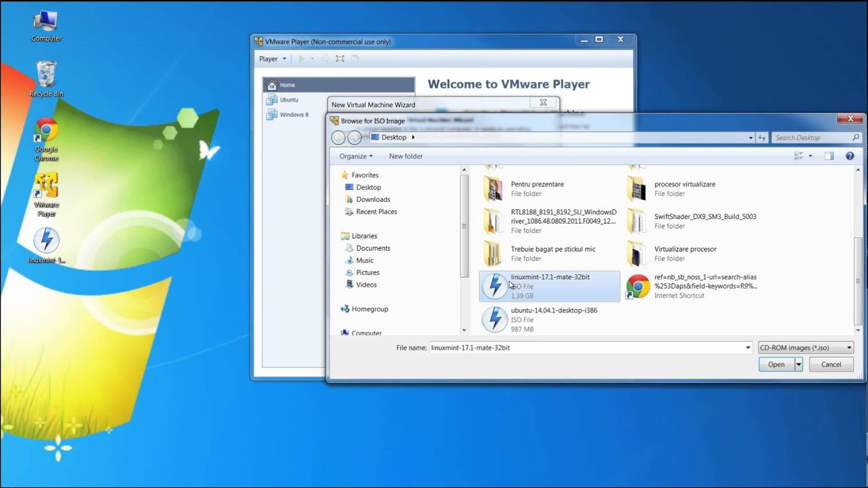Select the ubuntu-14.04.1-desktop-i386 ISO file
Viewport: 868px width, 488px height.
point(549,319)
